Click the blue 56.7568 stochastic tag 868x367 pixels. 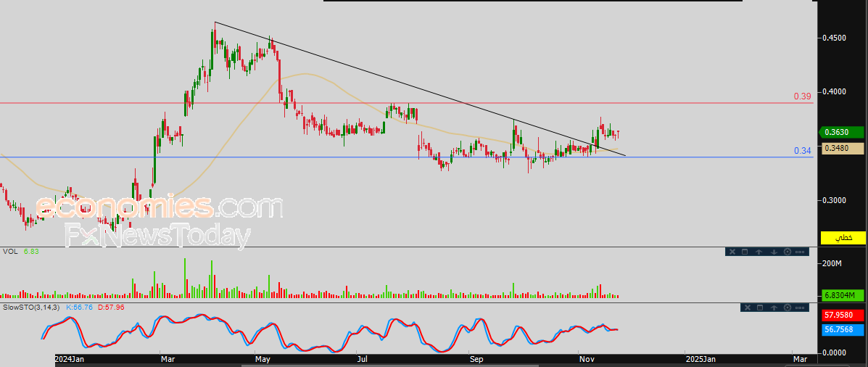(x=841, y=330)
